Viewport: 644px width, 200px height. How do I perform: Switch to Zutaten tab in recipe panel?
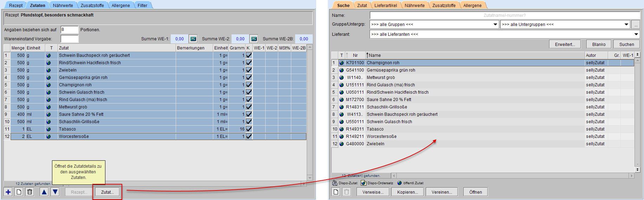(38, 5)
